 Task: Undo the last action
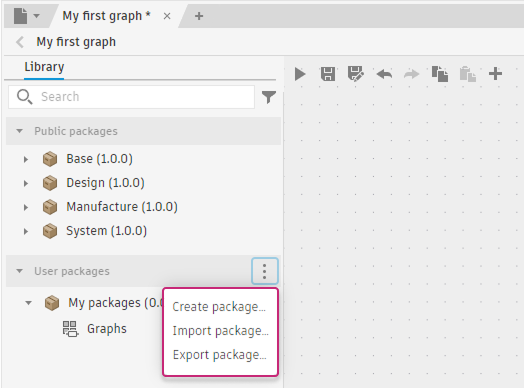[x=384, y=74]
